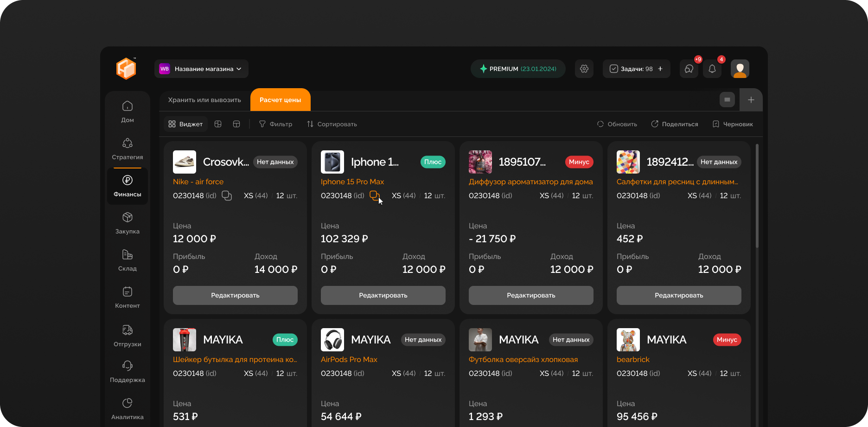Switch to the grid table view icon
The width and height of the screenshot is (868, 427).
218,124
